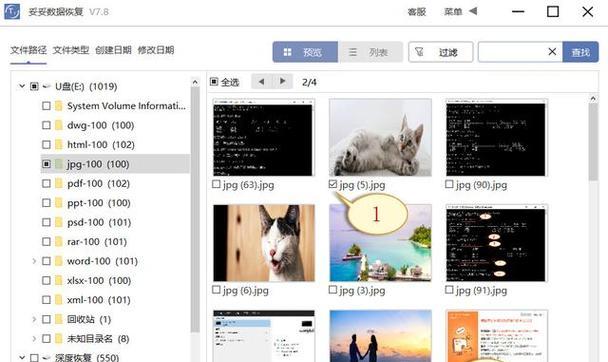Screen dimensions: 608x362
Task: Select the 列表 list view button
Action: click(x=370, y=52)
